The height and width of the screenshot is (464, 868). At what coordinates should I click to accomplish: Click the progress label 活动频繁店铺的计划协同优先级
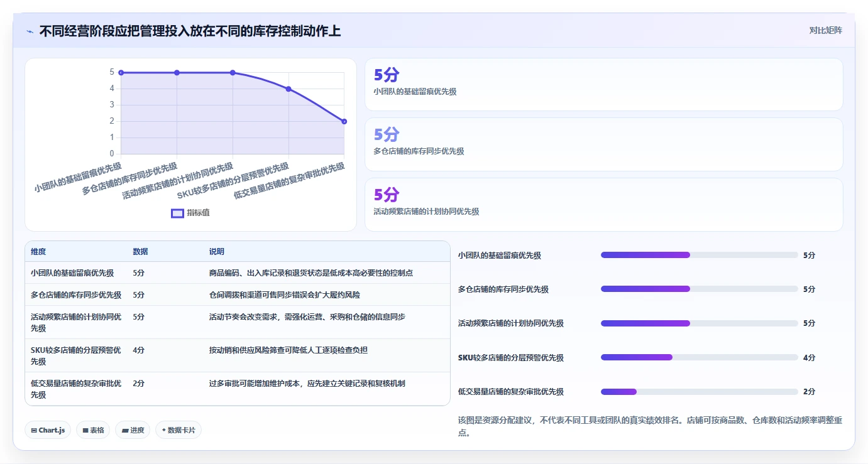[x=511, y=323]
